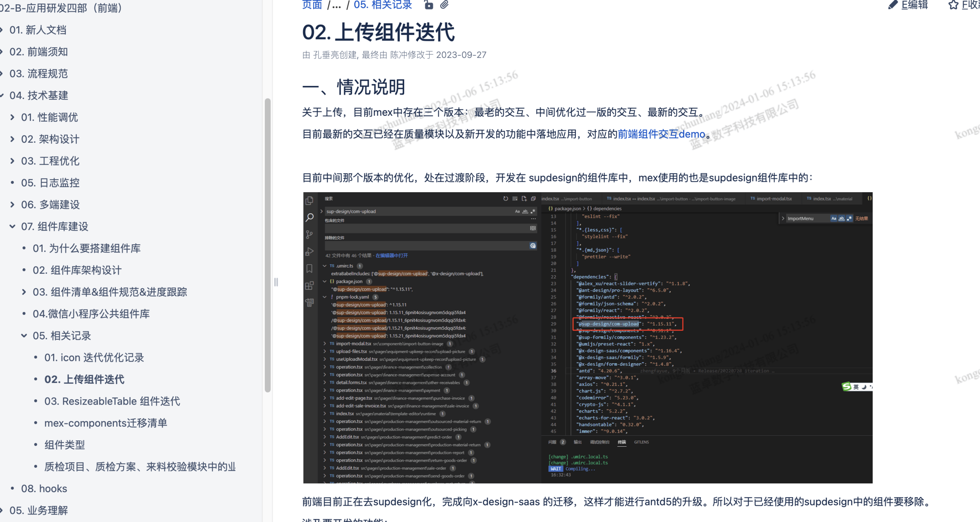This screenshot has height=522, width=980.
Task: Expand the 01. 性能调优 tree item
Action: pos(13,117)
